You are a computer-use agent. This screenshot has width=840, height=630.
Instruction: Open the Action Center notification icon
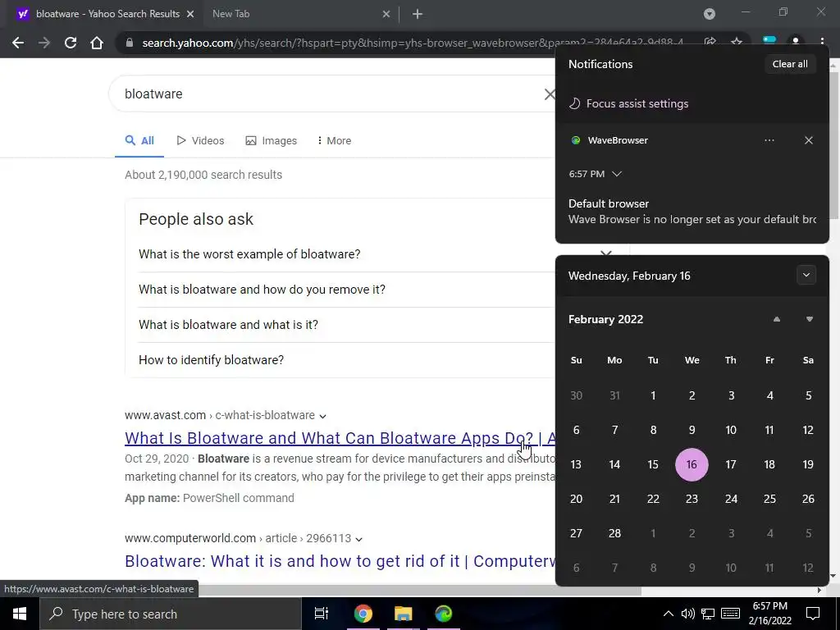813,614
